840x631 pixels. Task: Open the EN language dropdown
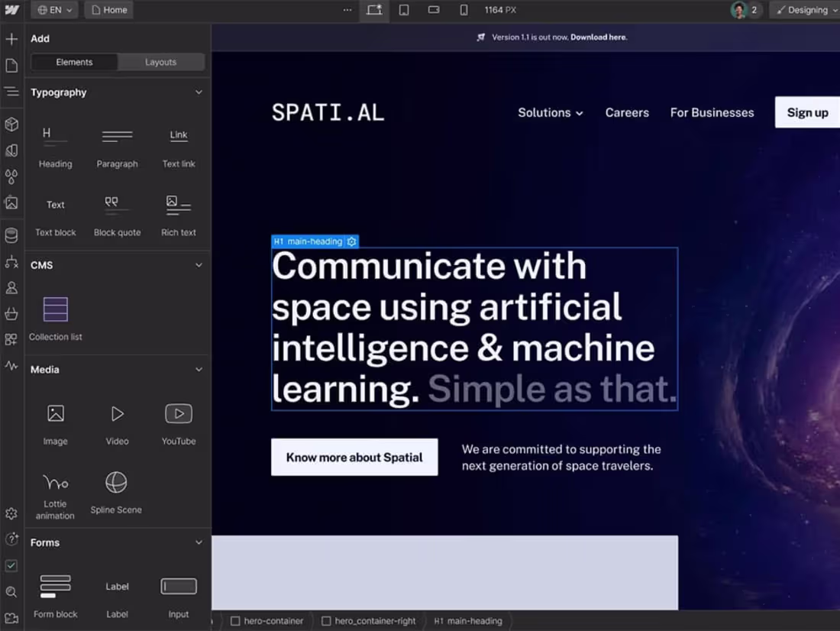point(53,10)
